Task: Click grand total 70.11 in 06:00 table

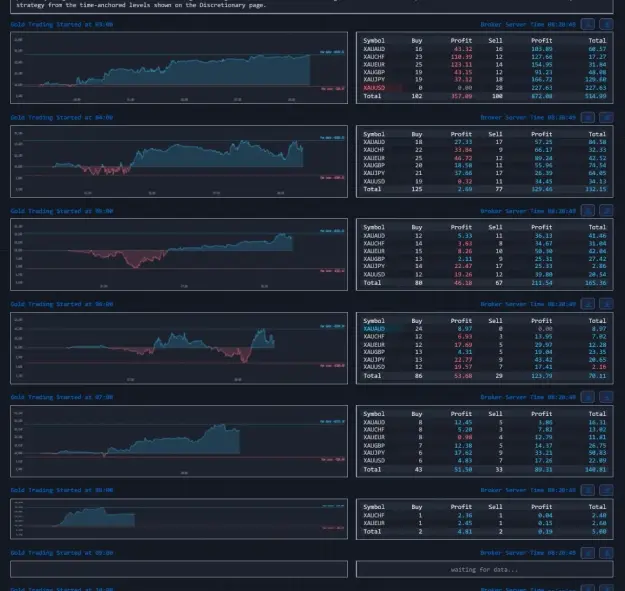Action: click(x=597, y=376)
